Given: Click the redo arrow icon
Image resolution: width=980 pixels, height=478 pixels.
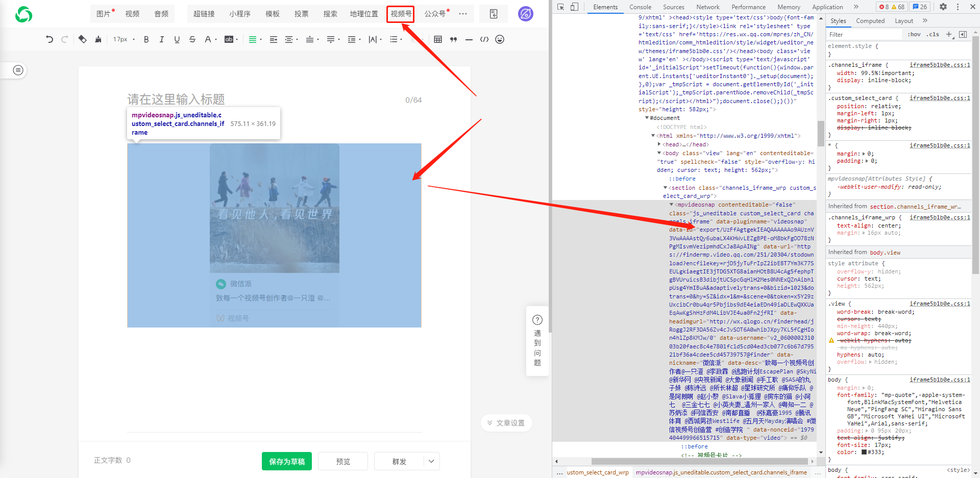Looking at the screenshot, I should coord(64,39).
